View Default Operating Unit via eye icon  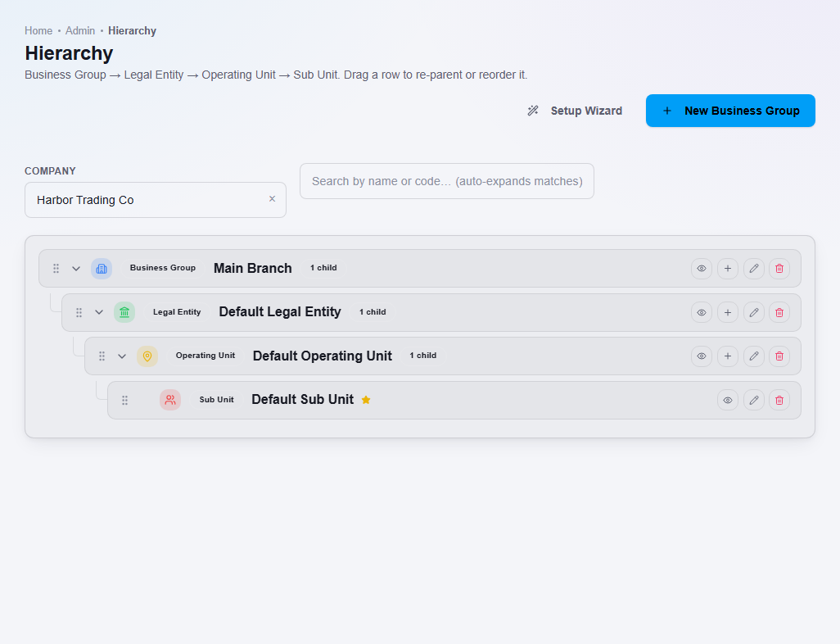(702, 356)
